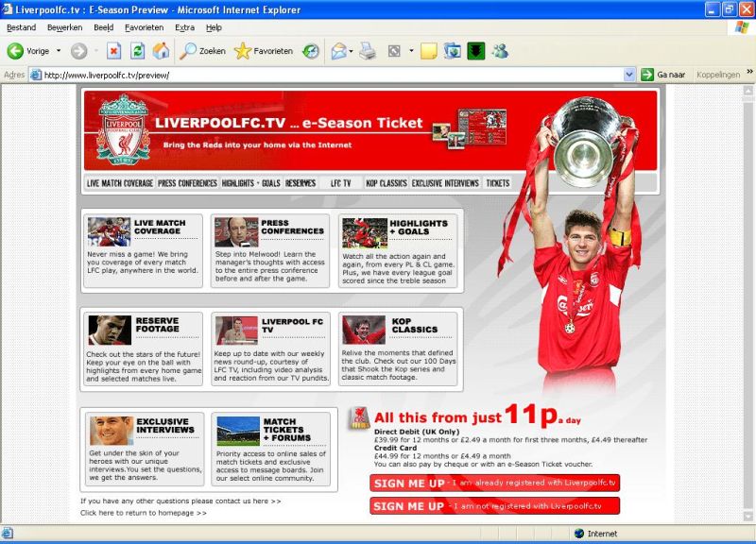Click the Windows flag logo

pos(742,27)
